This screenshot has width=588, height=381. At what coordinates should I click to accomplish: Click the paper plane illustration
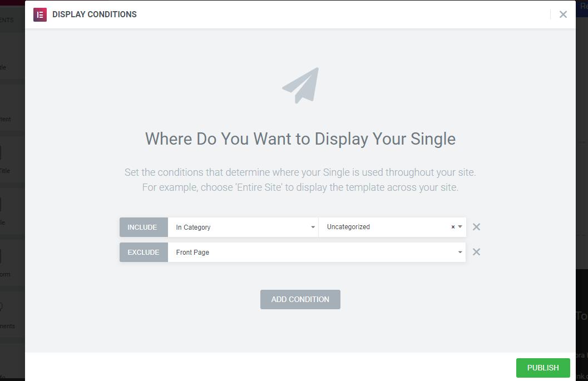[x=301, y=86]
